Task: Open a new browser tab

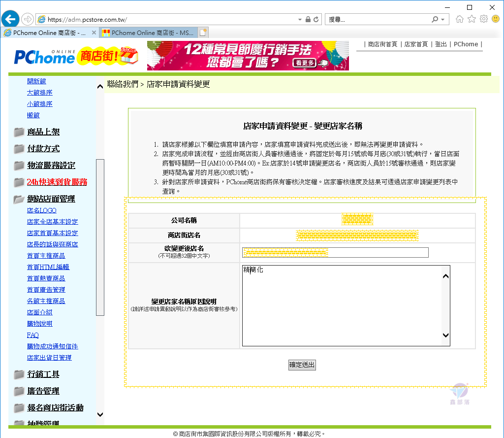Action: 203,33
